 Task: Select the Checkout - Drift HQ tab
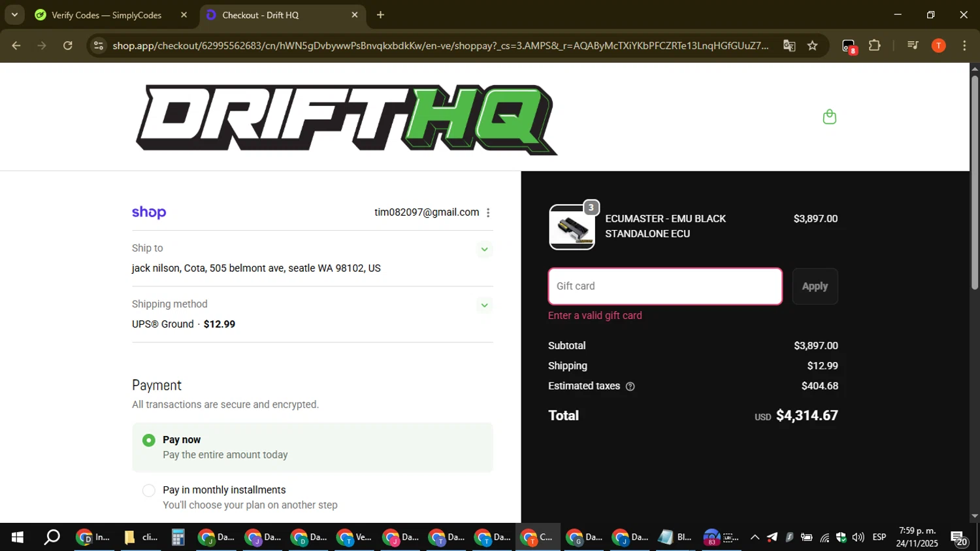coord(260,15)
